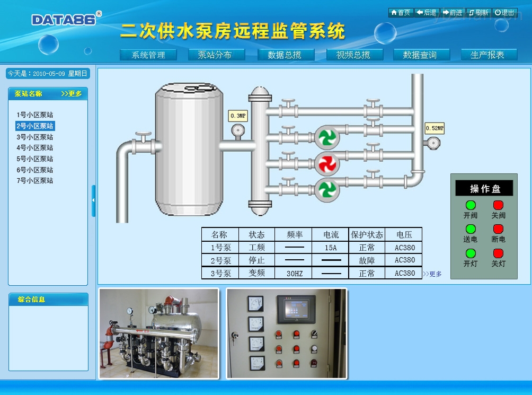This screenshot has height=395, width=532.
Task: Click the red 关阀 indicator button
Action: pyautogui.click(x=498, y=205)
